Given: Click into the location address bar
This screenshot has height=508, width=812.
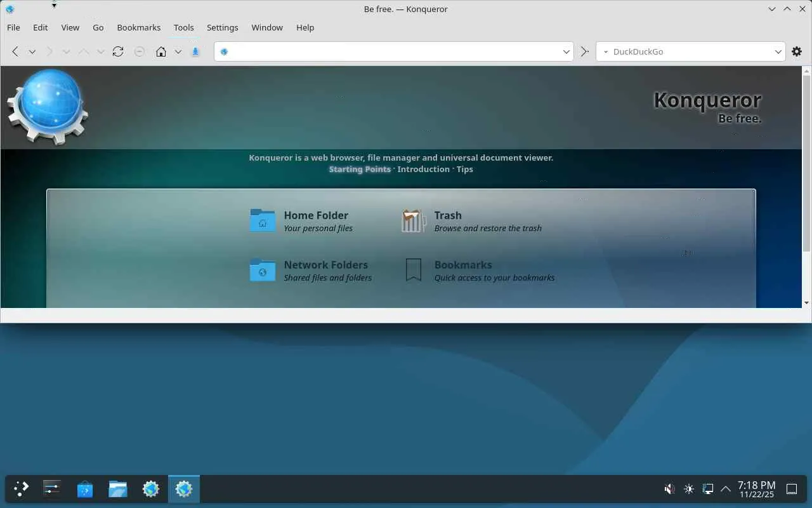Looking at the screenshot, I should point(393,51).
